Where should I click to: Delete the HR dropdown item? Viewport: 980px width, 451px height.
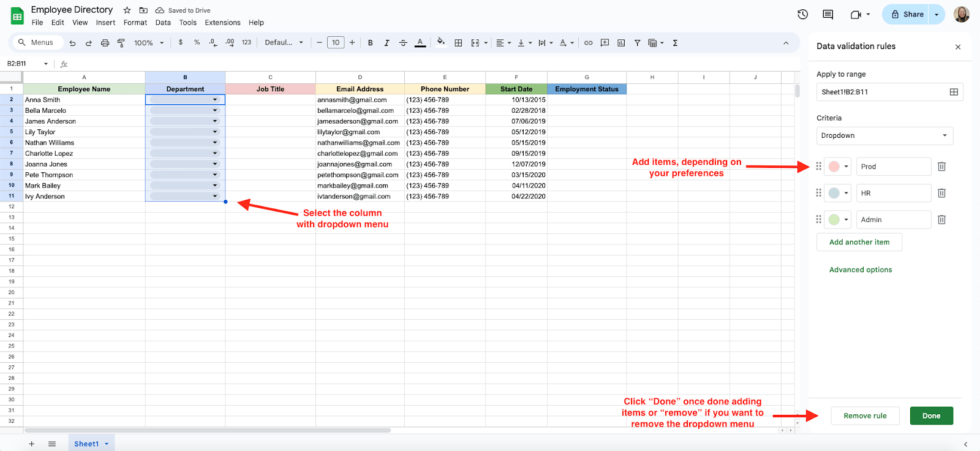(942, 193)
